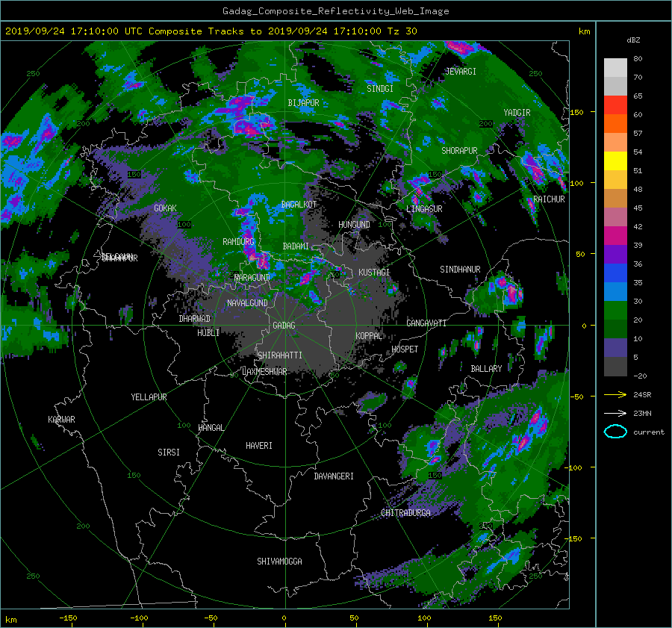This screenshot has width=672, height=628.
Task: Select the 20 dBZ green swatch
Action: 615,311
